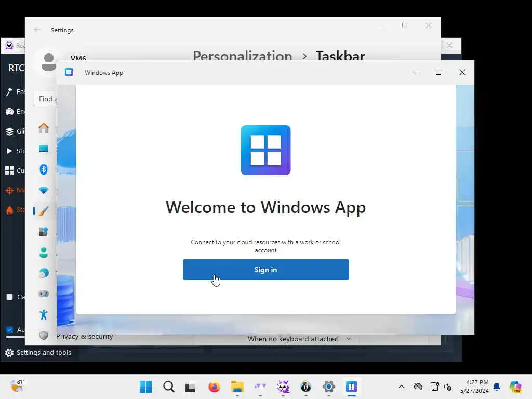Click the penguin taskbar icon
The height and width of the screenshot is (399, 532).
(x=305, y=387)
